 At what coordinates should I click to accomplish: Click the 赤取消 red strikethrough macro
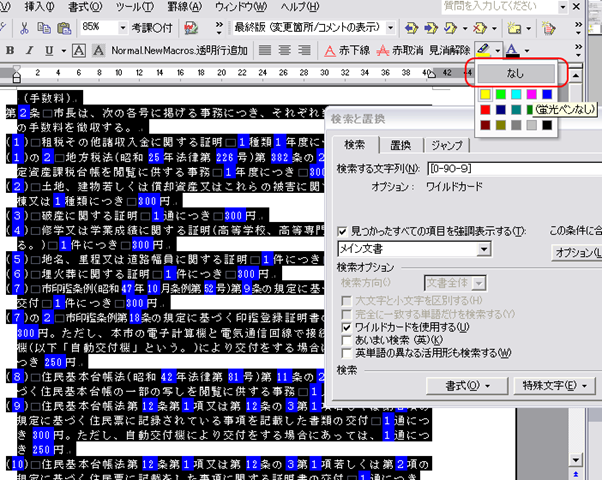click(400, 50)
